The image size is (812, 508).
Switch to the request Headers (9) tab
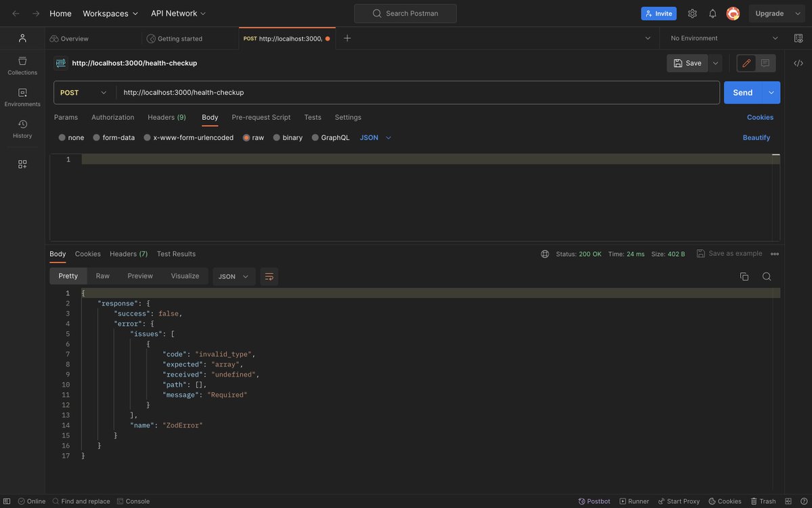pos(167,117)
